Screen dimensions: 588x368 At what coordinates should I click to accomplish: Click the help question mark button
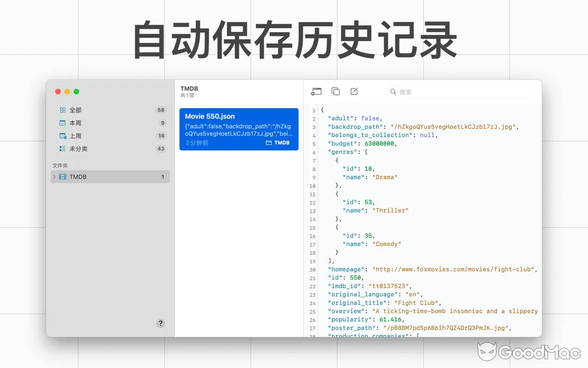[160, 323]
